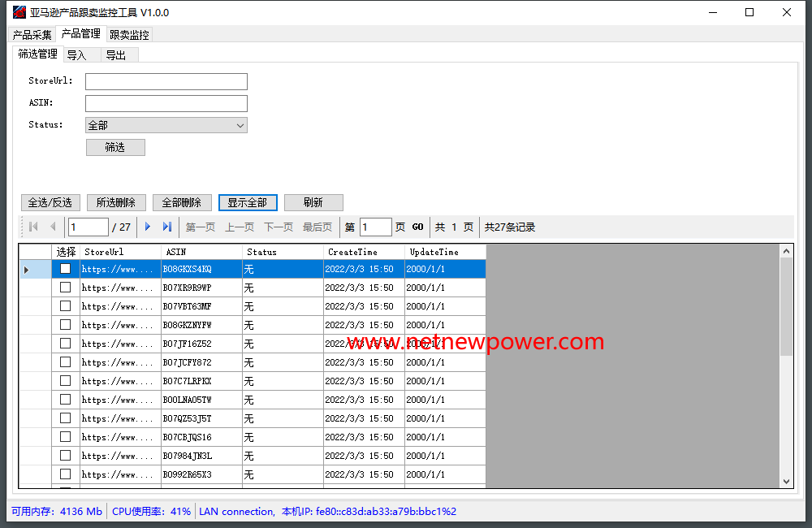Viewport: 812px width, 528px height.
Task: Click previous record arrow icon
Action: (53, 227)
